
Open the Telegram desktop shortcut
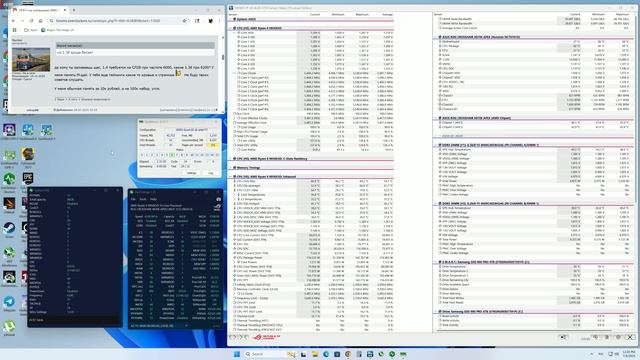click(9, 304)
